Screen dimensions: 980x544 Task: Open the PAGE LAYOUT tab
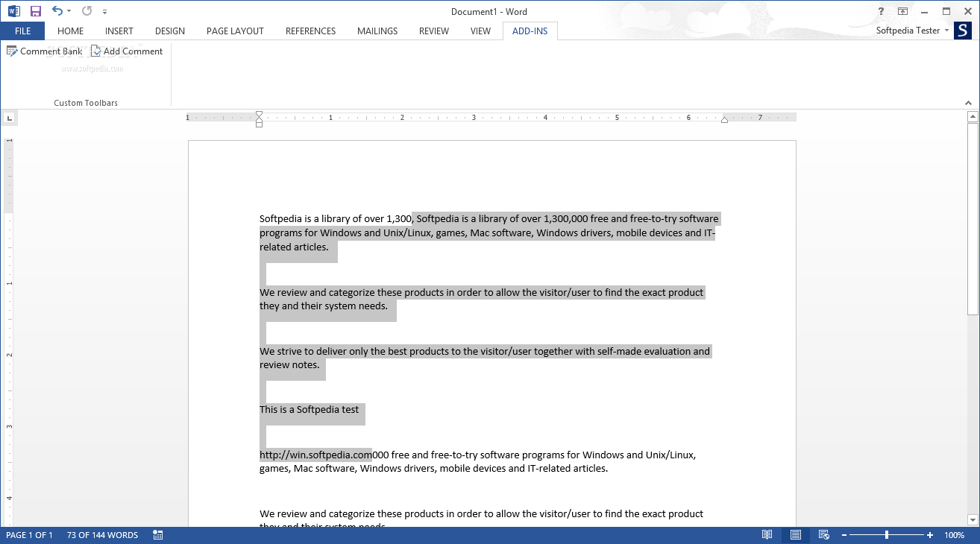pyautogui.click(x=235, y=31)
